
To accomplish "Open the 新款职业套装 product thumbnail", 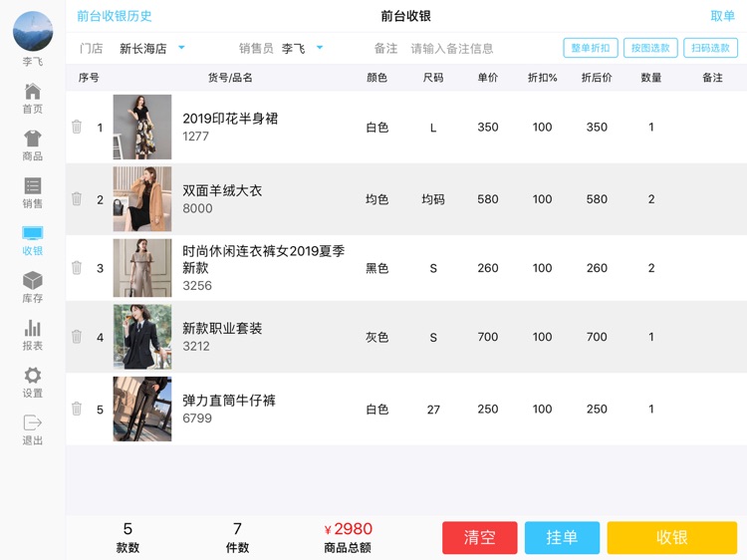I will (142, 337).
